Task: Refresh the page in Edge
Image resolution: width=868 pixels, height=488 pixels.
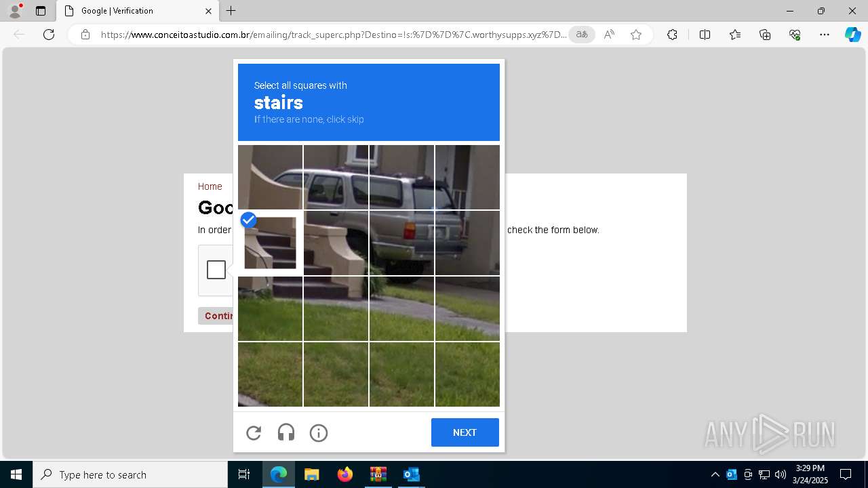Action: tap(49, 35)
